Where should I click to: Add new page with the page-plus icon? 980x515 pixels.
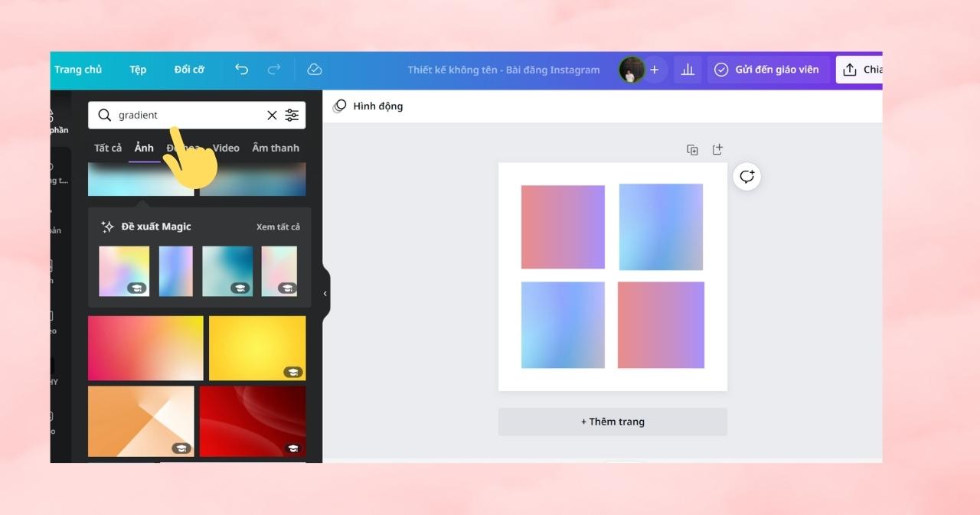(x=717, y=149)
